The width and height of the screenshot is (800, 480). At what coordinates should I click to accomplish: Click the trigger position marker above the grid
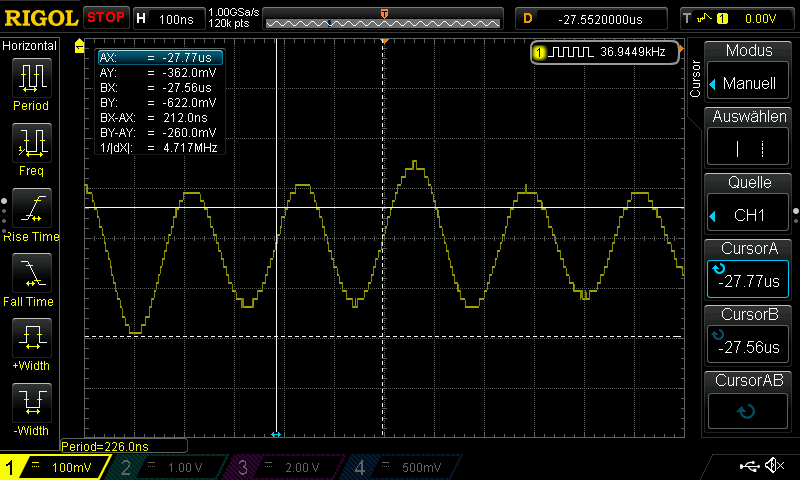coord(384,40)
